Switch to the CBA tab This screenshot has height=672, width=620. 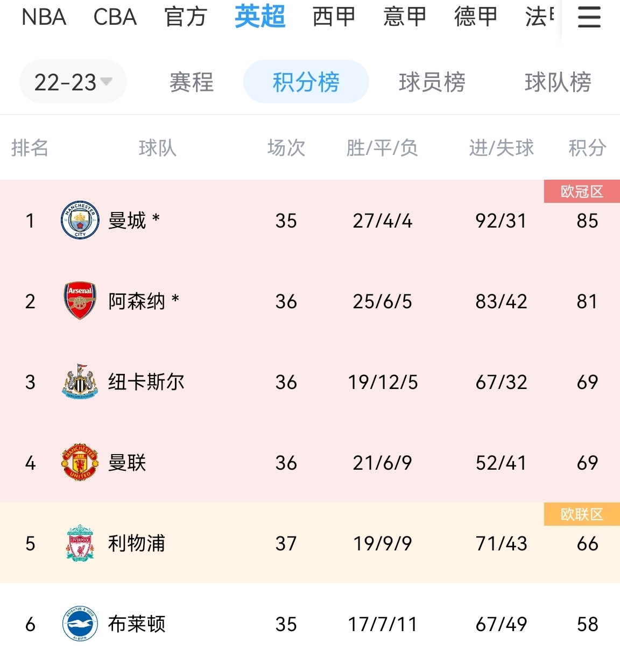(x=115, y=17)
